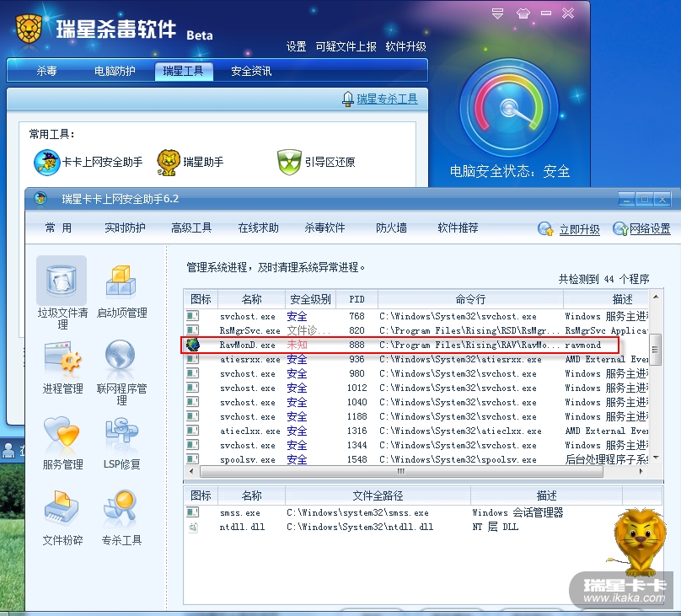
Task: Click the 卡卡上网安全助手 wizard icon
Action: (x=46, y=163)
